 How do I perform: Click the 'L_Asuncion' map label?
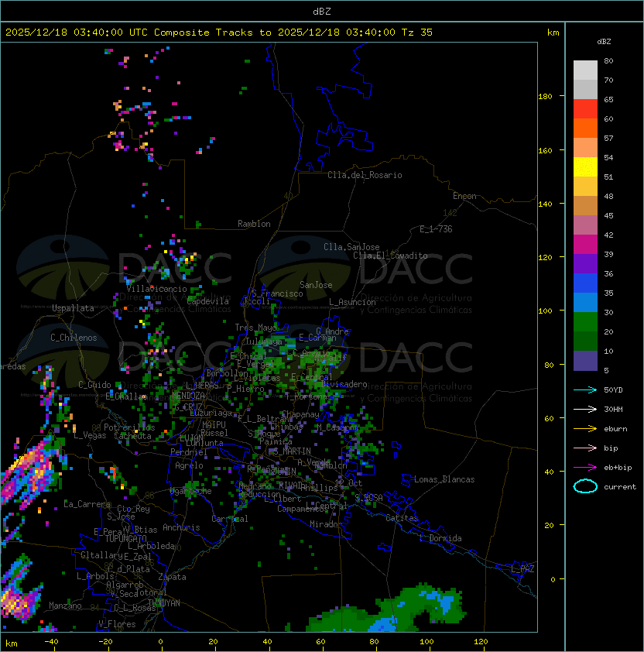pyautogui.click(x=352, y=302)
